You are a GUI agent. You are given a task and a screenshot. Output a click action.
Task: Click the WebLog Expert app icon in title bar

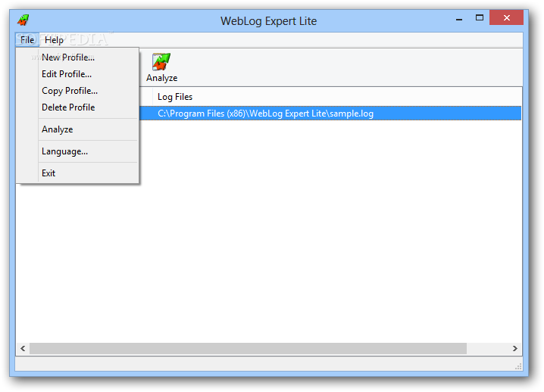point(23,20)
